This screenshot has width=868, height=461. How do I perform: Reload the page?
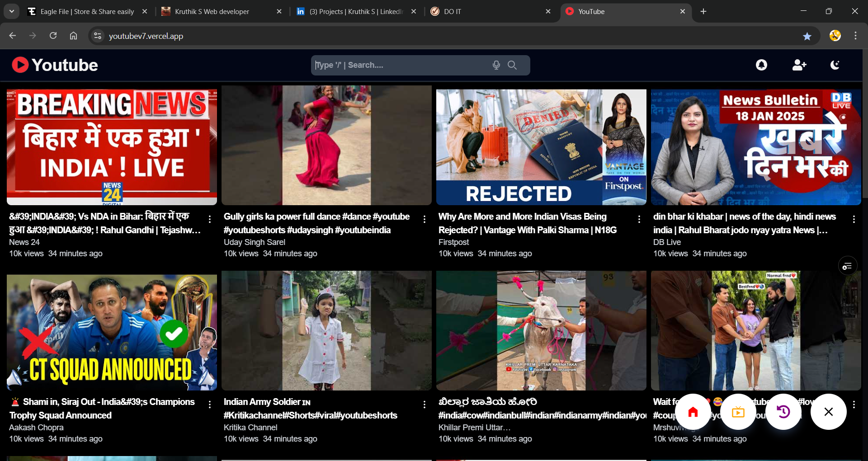53,36
